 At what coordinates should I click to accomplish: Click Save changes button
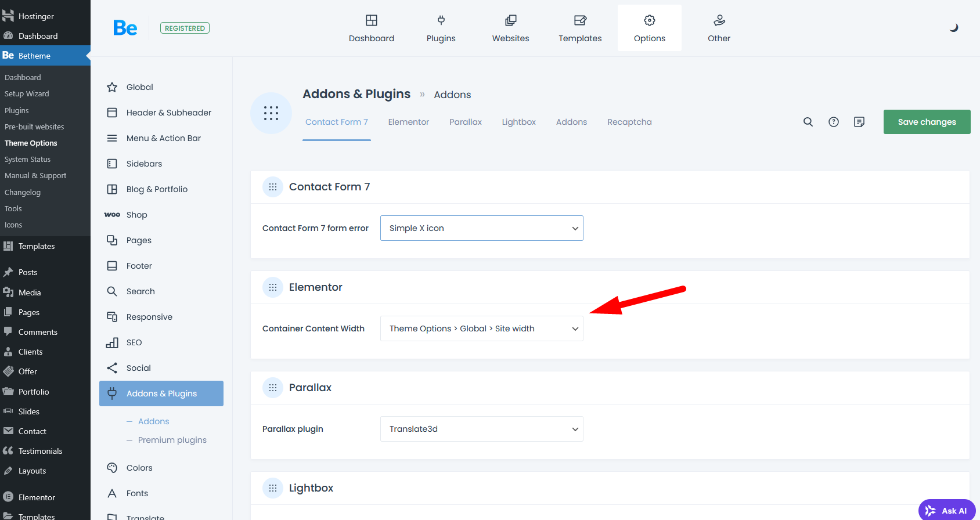point(927,122)
